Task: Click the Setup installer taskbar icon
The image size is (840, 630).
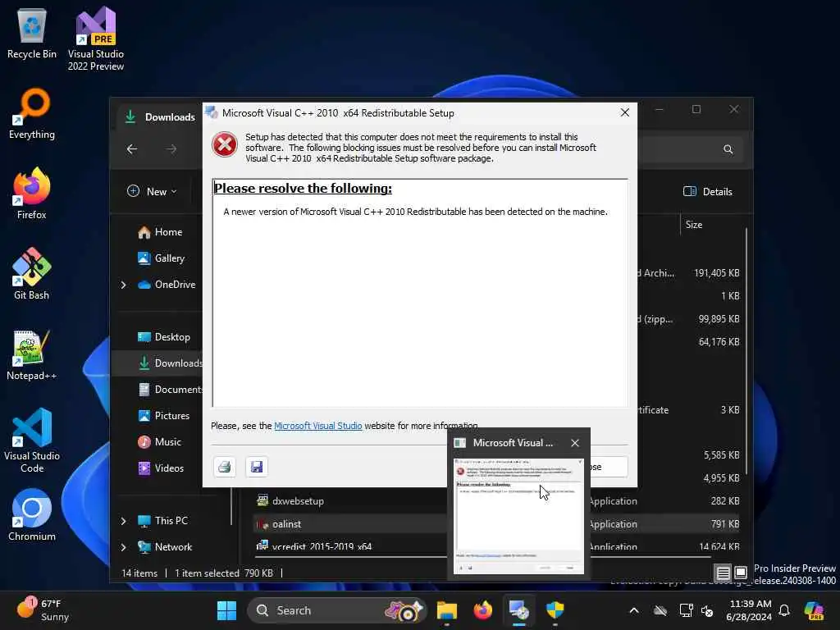Action: point(518,610)
